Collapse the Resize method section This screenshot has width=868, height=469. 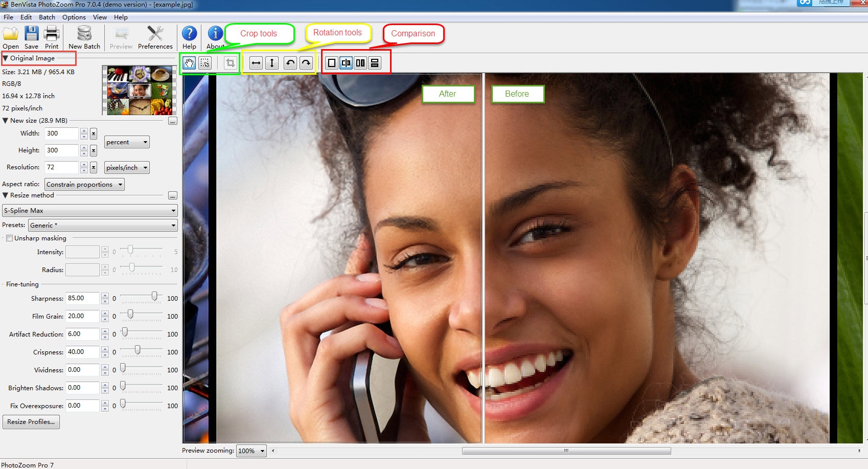pyautogui.click(x=4, y=195)
